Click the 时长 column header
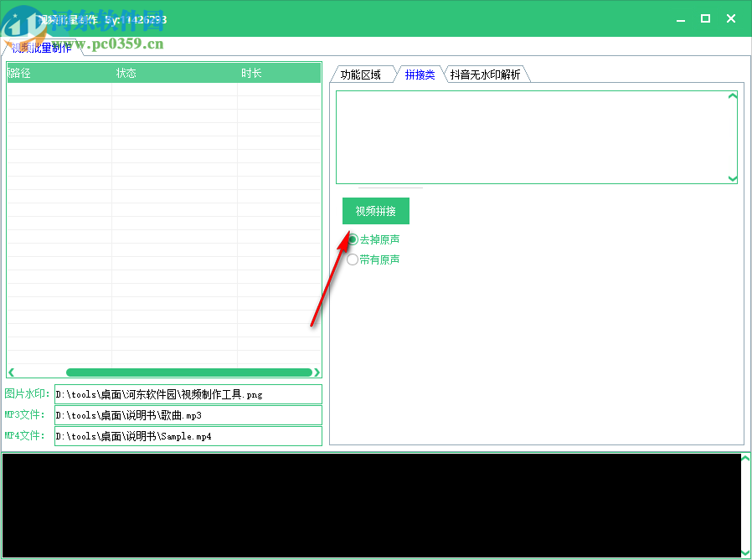The height and width of the screenshot is (560, 752). (279, 73)
